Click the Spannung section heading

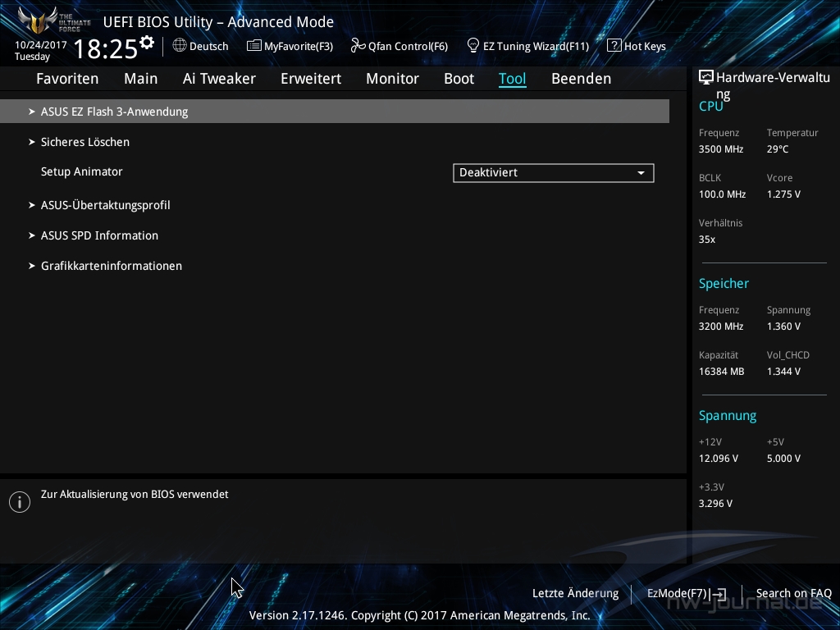728,416
